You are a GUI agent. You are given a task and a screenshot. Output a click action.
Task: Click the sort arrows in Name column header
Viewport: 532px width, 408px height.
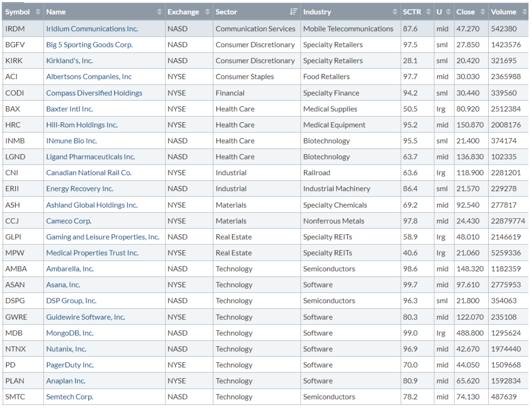(160, 12)
